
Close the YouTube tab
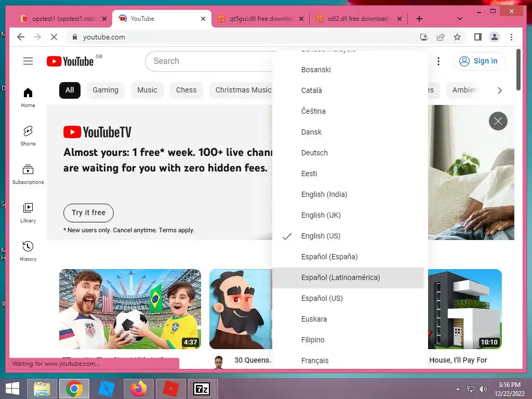203,19
